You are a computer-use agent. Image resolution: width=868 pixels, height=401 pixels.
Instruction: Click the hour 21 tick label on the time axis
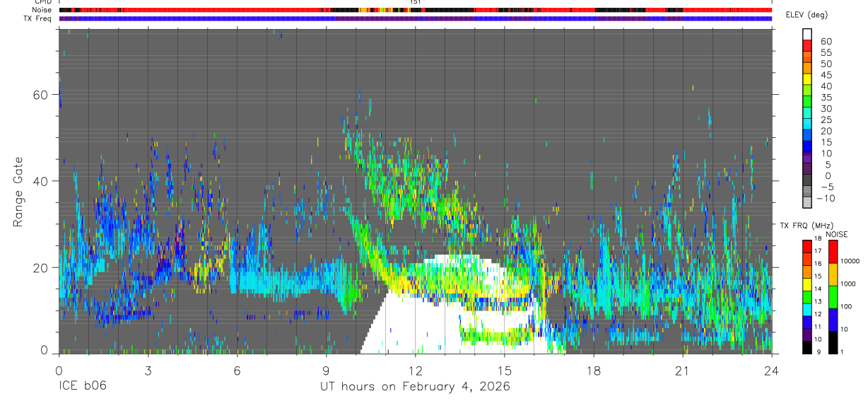[x=682, y=371]
